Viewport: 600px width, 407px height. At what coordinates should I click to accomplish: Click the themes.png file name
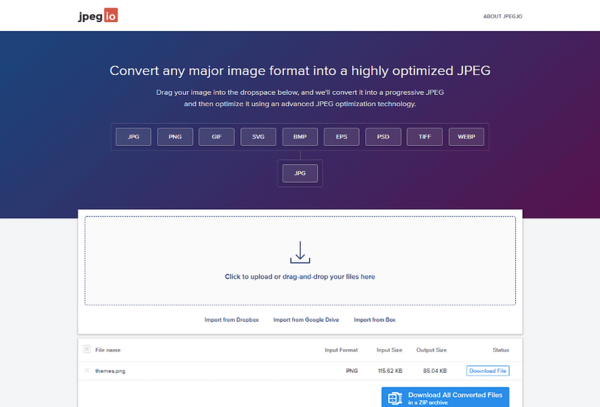point(110,371)
